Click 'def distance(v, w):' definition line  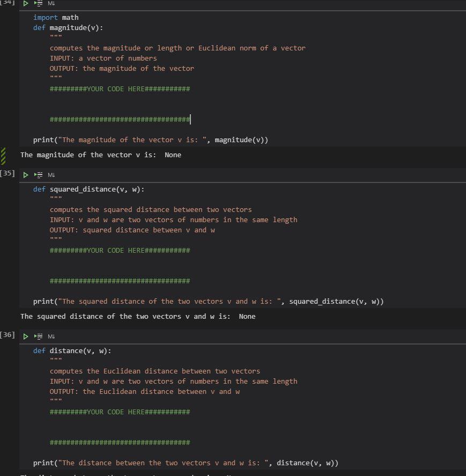tap(72, 351)
